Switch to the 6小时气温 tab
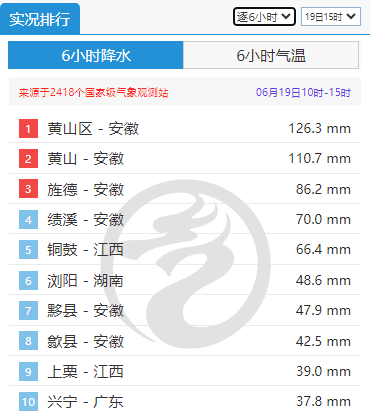This screenshot has height=418, width=370. coord(271,55)
